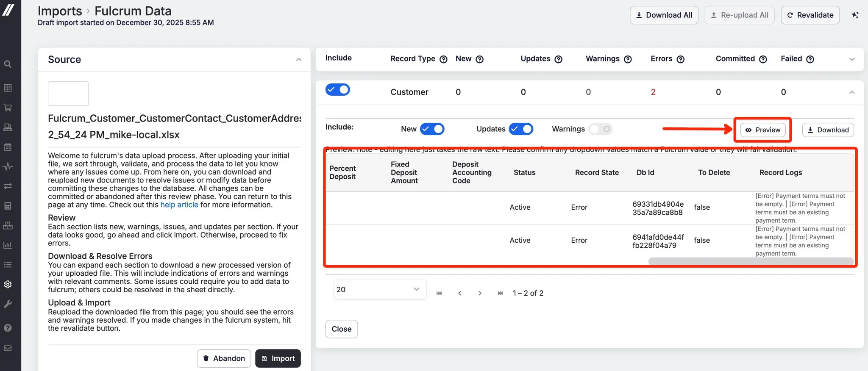868x371 pixels.
Task: Sort by the Status column header
Action: click(x=524, y=172)
